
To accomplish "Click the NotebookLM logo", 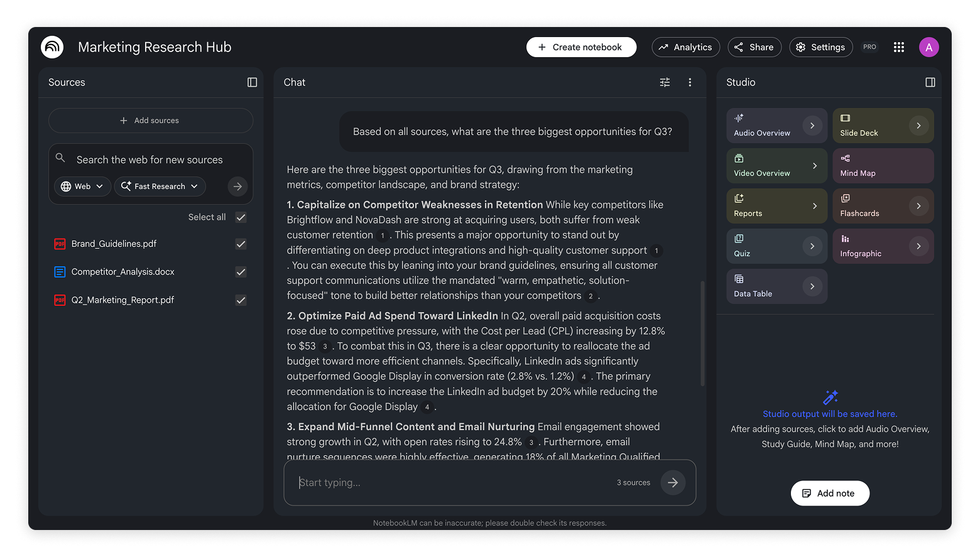I will coord(52,47).
